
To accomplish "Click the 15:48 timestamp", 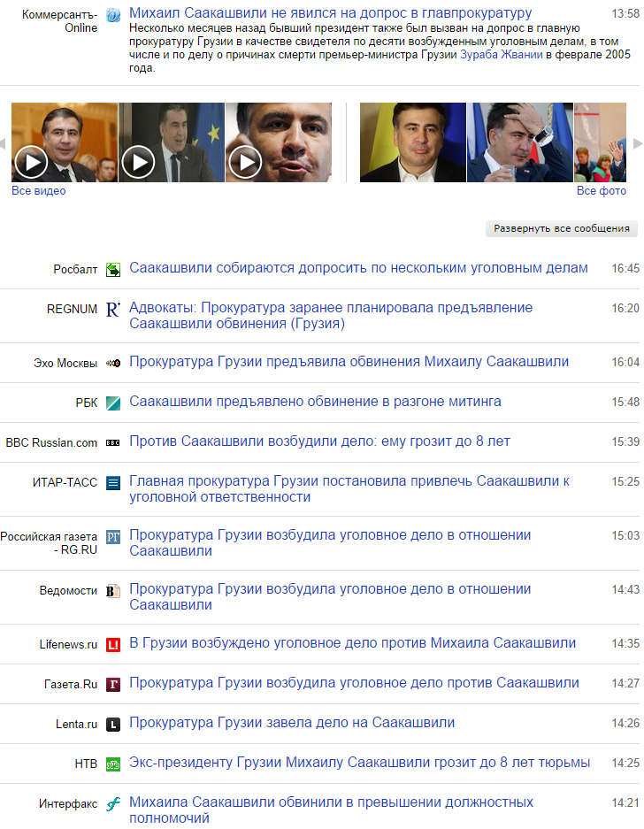I will click(625, 403).
